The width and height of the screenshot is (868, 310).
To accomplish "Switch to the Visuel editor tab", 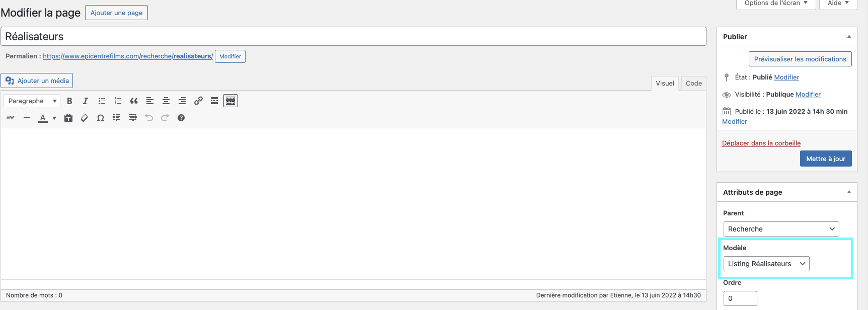I will [x=665, y=84].
